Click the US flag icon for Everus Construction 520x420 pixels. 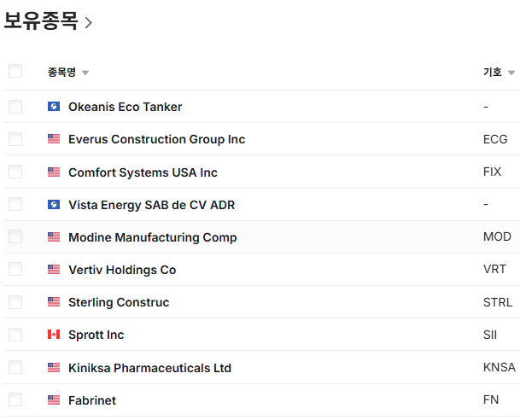coord(54,139)
